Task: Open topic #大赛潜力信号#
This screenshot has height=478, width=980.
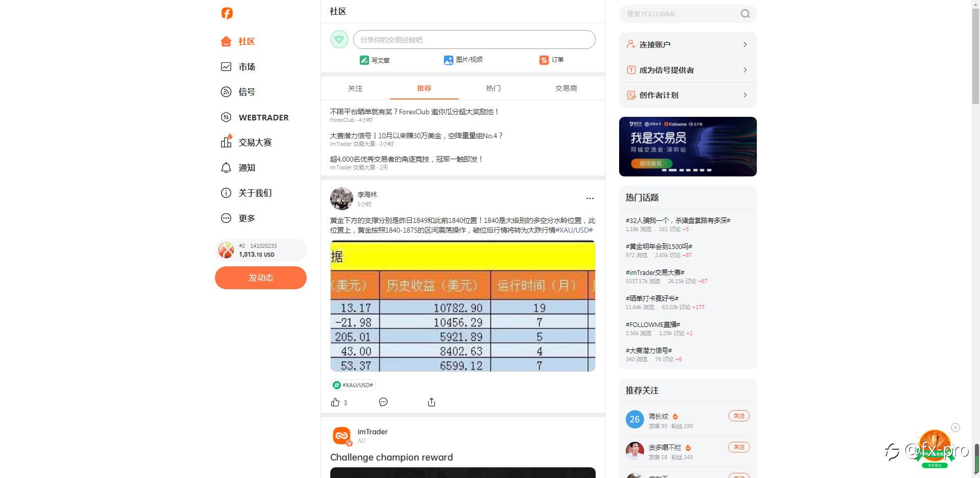Action: point(649,350)
